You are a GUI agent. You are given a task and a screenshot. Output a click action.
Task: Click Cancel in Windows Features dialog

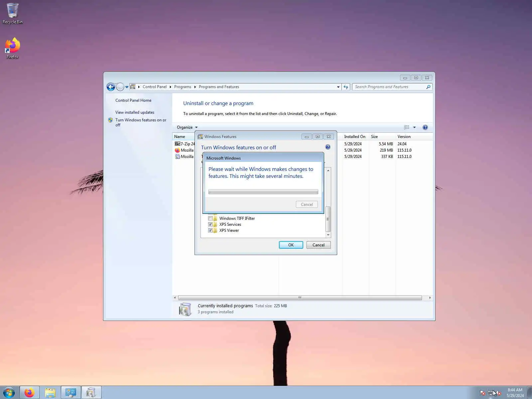click(319, 245)
